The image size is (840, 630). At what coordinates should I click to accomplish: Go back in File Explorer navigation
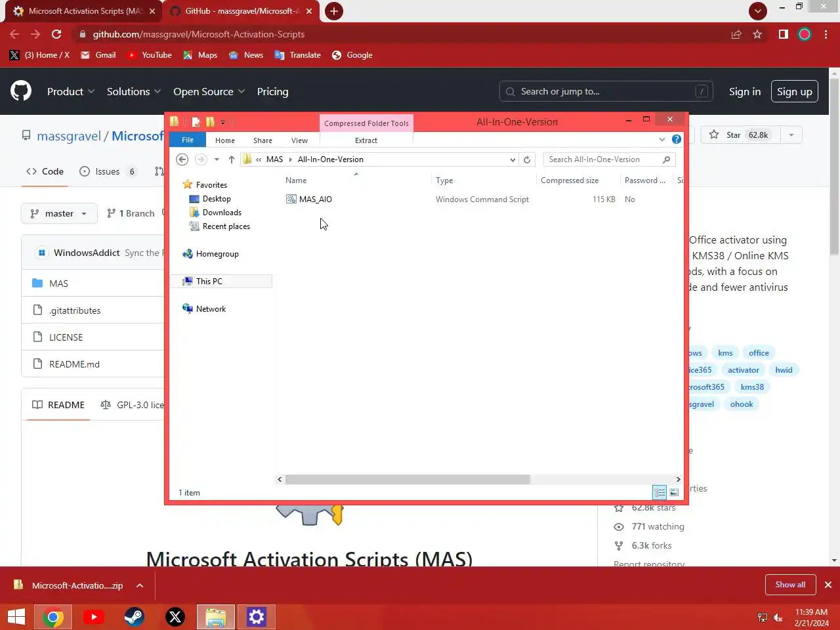click(182, 159)
